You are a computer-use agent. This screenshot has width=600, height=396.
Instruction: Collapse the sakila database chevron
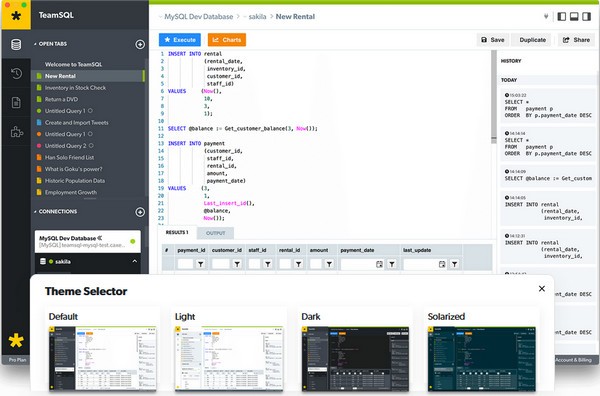135,261
